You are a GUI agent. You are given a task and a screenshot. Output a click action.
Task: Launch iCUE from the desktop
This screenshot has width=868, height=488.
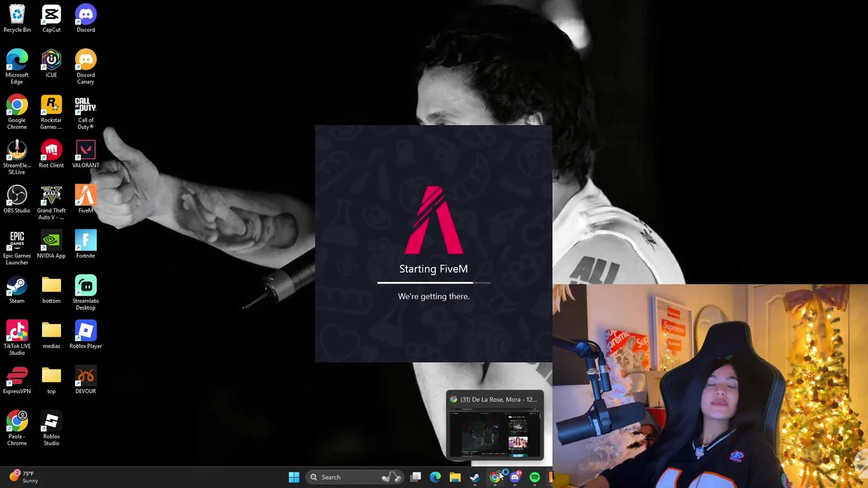pos(52,64)
